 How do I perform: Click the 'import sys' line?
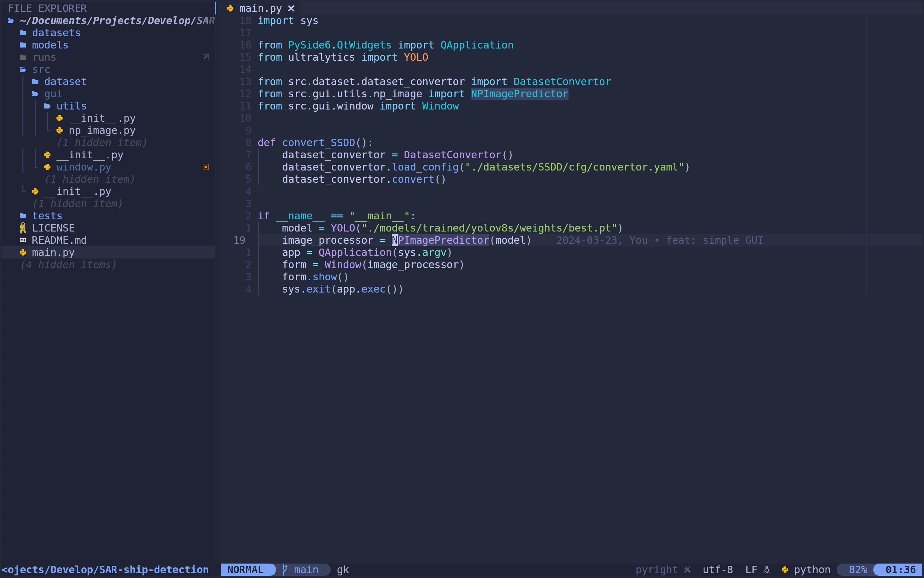(x=288, y=21)
